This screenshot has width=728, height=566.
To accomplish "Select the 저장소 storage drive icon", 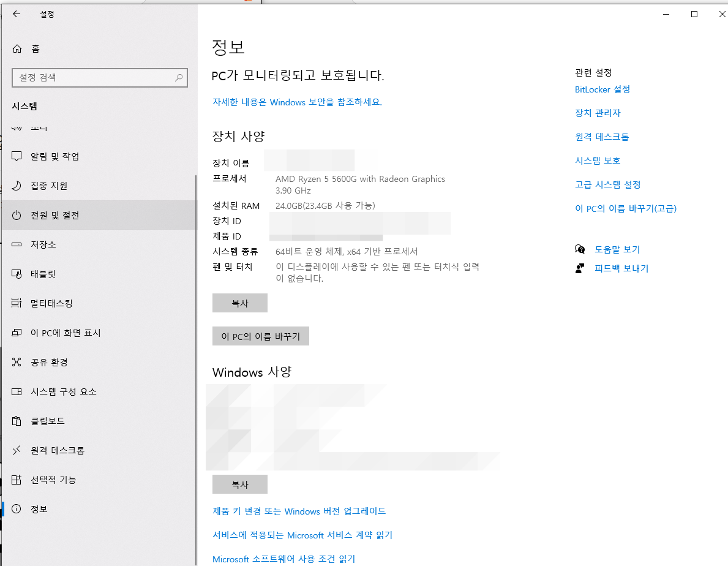I will click(17, 244).
